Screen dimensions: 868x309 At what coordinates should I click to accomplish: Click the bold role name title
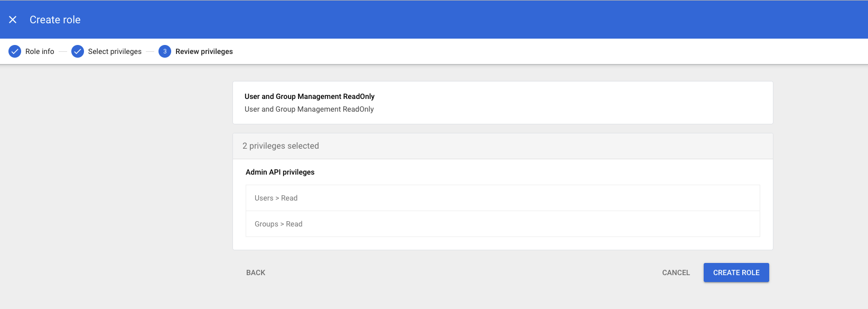(x=310, y=96)
